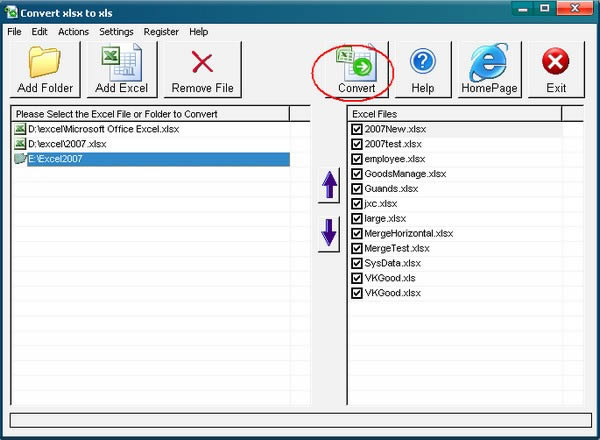Uncheck the MergeTest.xlsx checkbox
The height and width of the screenshot is (440, 600).
click(357, 249)
